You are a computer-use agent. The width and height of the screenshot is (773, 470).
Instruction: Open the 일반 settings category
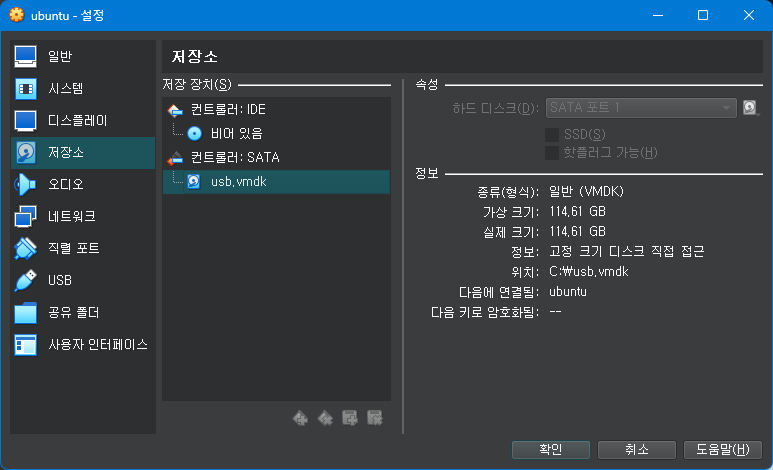coord(83,56)
